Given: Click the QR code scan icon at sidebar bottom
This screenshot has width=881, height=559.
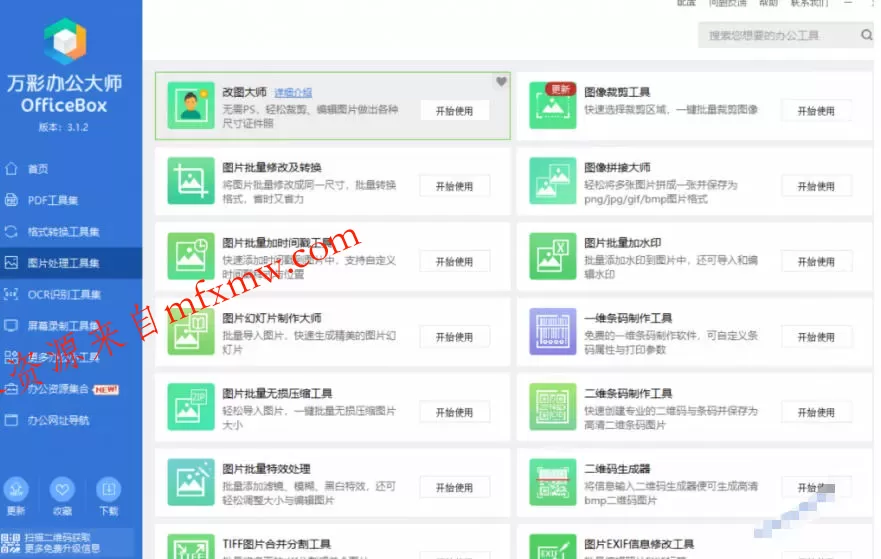Looking at the screenshot, I should [10, 543].
